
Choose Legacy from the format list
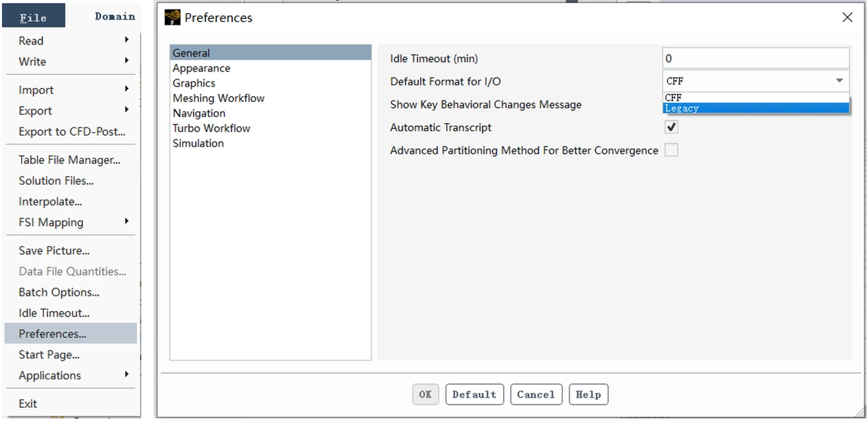(756, 109)
